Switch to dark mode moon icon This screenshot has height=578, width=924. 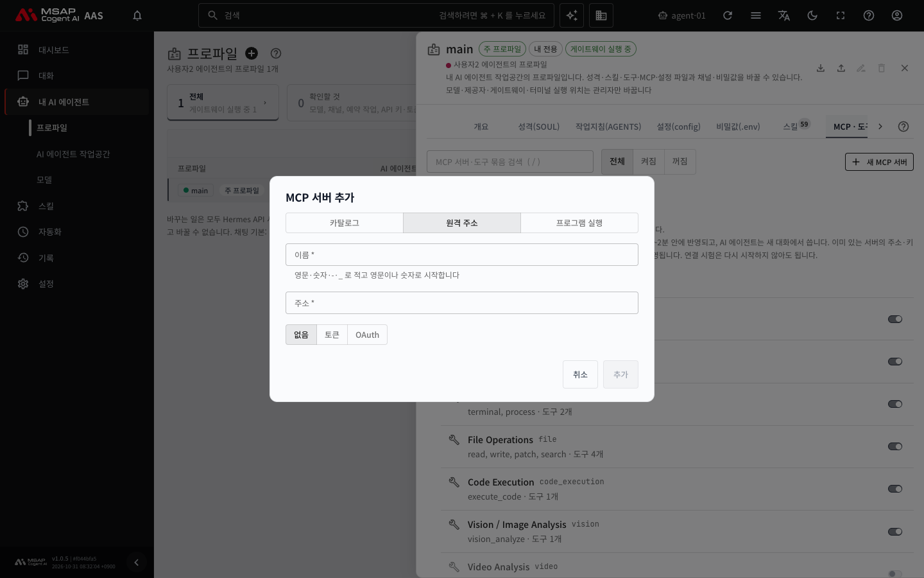[x=812, y=15]
